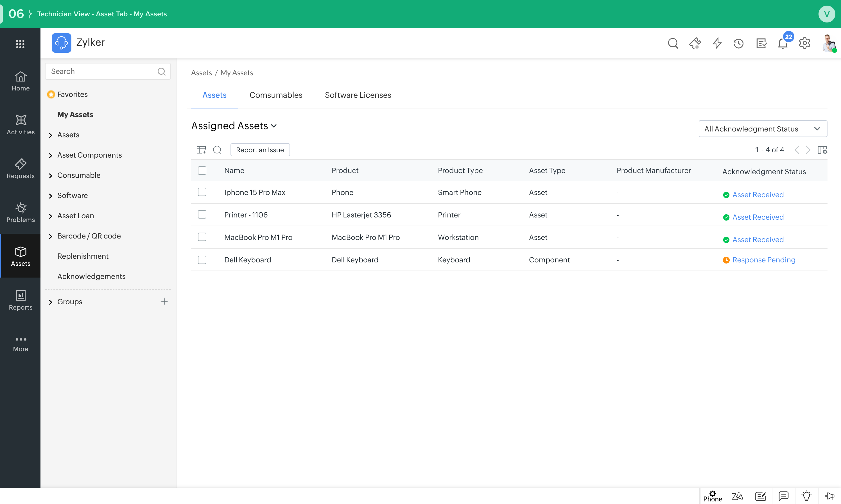Go to next page arrow

[808, 150]
